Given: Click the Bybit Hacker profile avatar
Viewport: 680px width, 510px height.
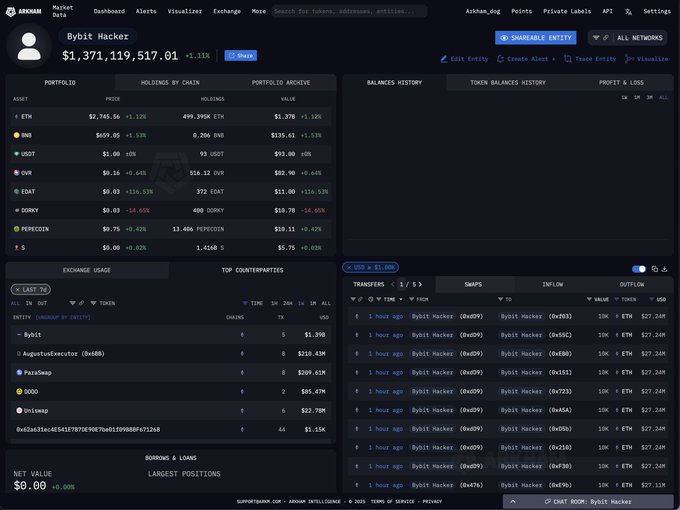Looking at the screenshot, I should 29,46.
